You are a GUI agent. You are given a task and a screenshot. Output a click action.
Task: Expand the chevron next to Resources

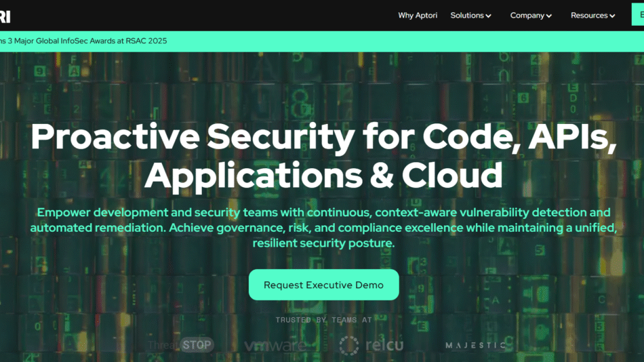tap(612, 16)
